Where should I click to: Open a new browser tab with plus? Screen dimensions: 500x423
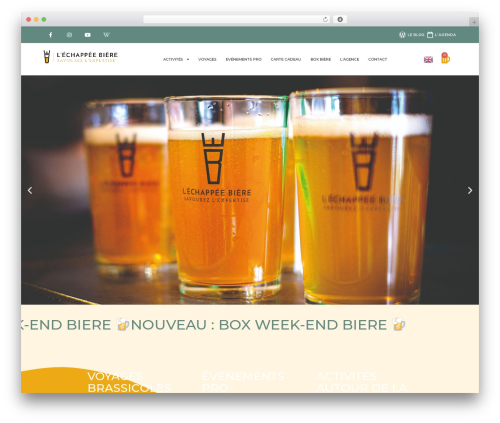click(474, 22)
